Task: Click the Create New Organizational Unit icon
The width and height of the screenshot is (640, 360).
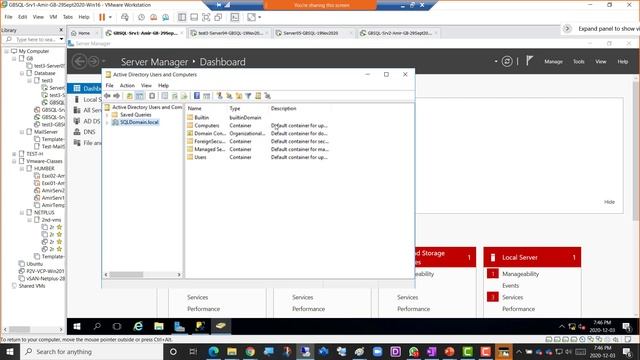Action: pos(239,96)
